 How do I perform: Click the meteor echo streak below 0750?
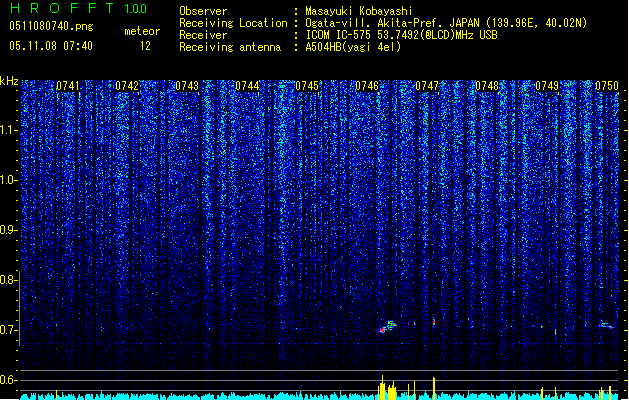[607, 325]
